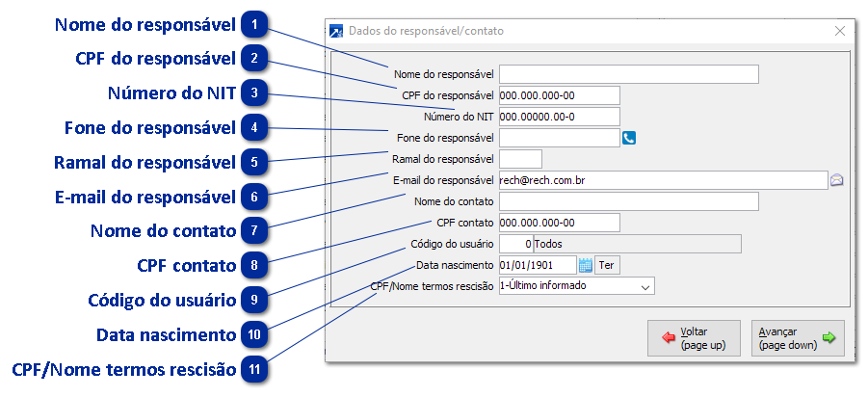Click the Data nascimento date field

tap(537, 265)
